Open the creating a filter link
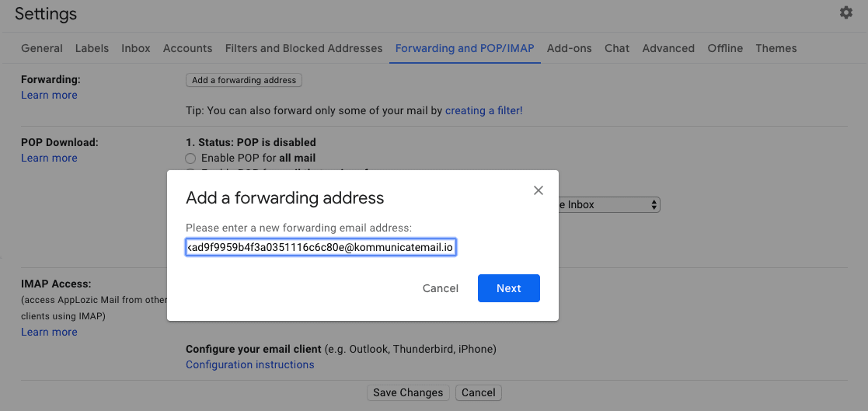 484,110
